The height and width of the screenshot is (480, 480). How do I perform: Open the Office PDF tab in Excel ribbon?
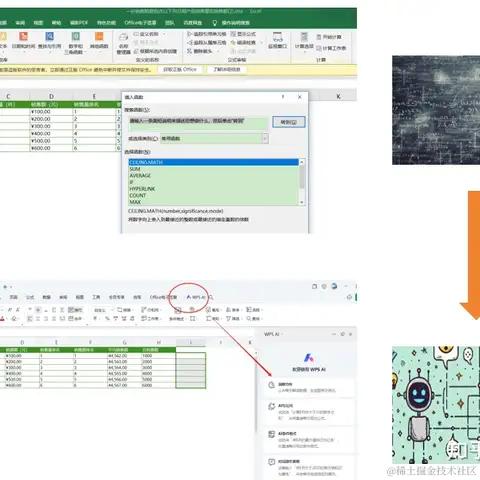[79, 23]
